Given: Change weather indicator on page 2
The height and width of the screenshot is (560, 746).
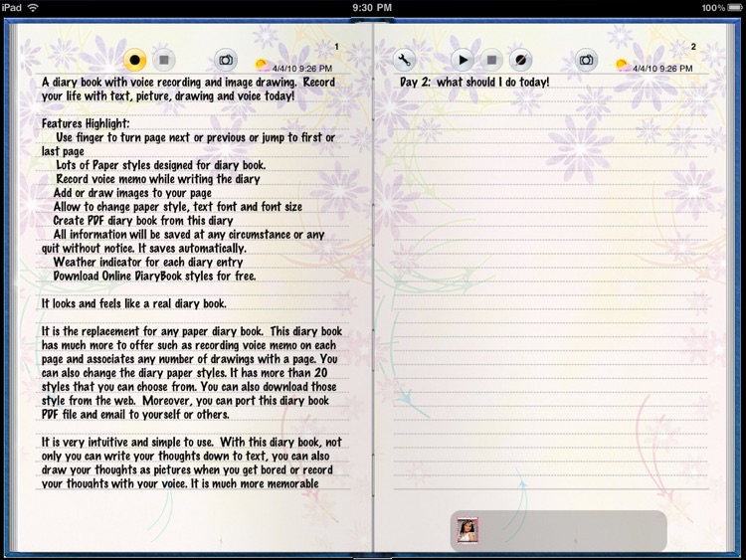Looking at the screenshot, I should point(623,66).
